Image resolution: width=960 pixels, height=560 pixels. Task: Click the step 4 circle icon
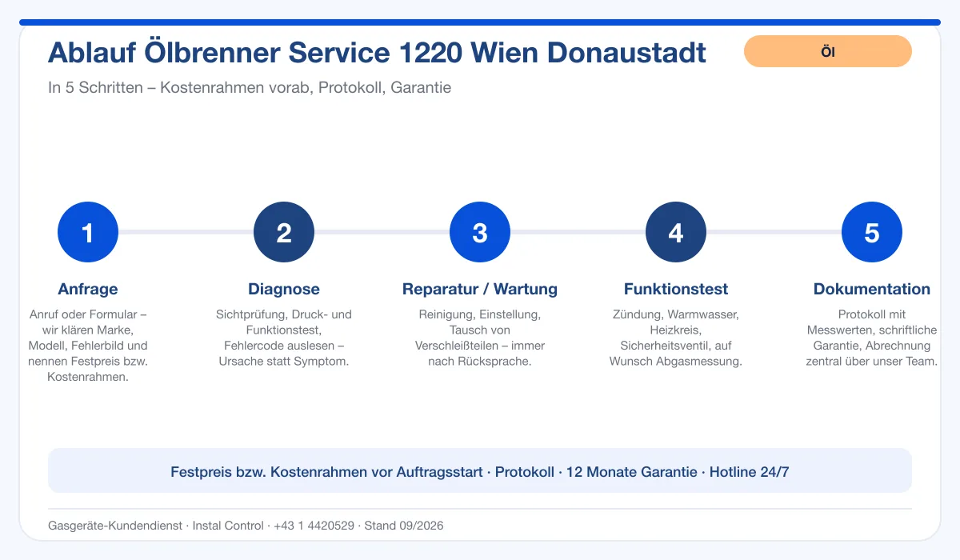click(676, 232)
